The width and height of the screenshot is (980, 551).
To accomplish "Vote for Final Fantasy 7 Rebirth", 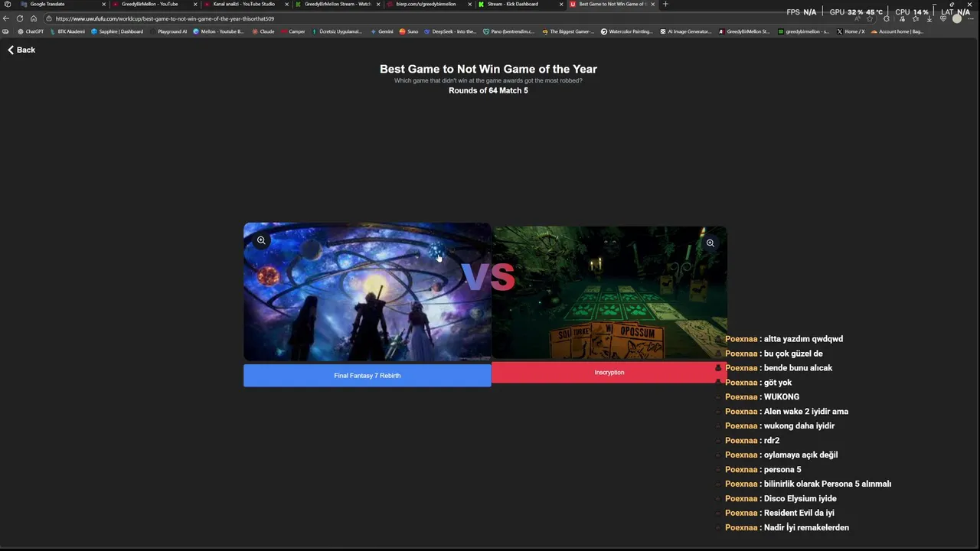I will (x=367, y=376).
